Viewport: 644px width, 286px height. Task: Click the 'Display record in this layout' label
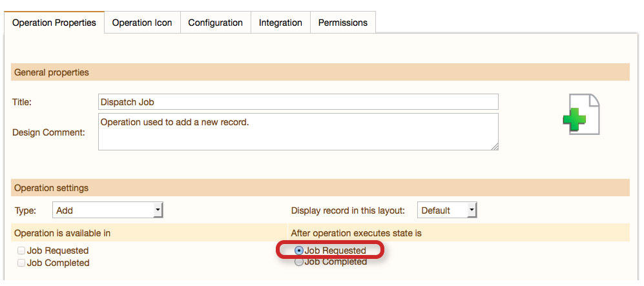tap(348, 210)
